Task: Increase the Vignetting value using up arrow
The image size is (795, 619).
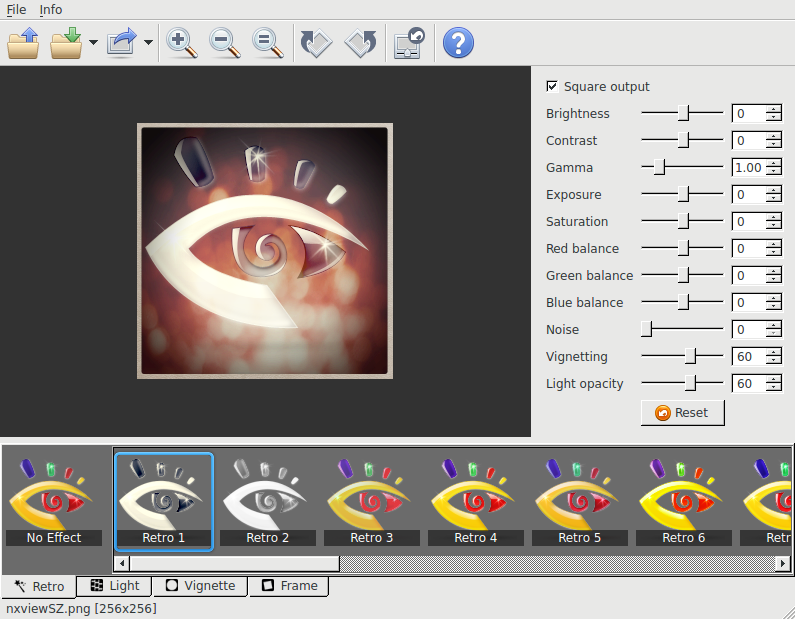Action: pyautogui.click(x=773, y=352)
